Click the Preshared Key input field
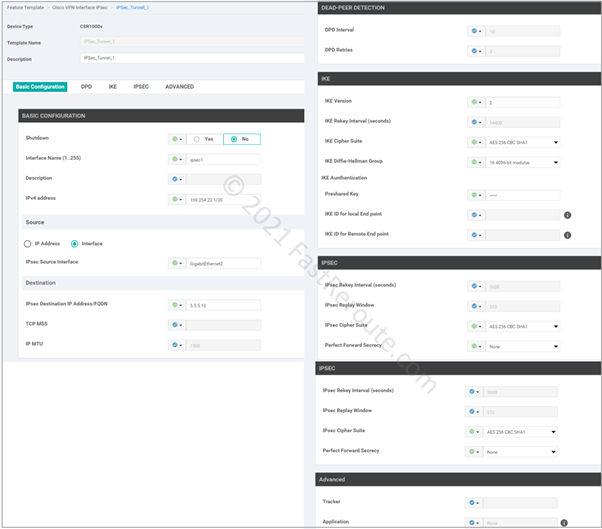The width and height of the screenshot is (602, 529). [523, 195]
